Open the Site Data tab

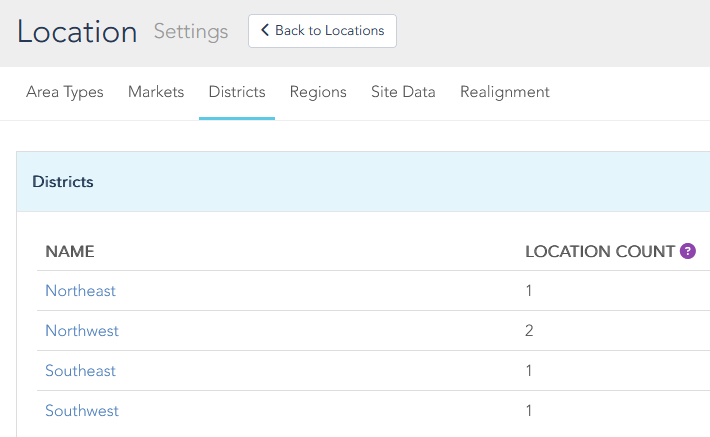[403, 92]
